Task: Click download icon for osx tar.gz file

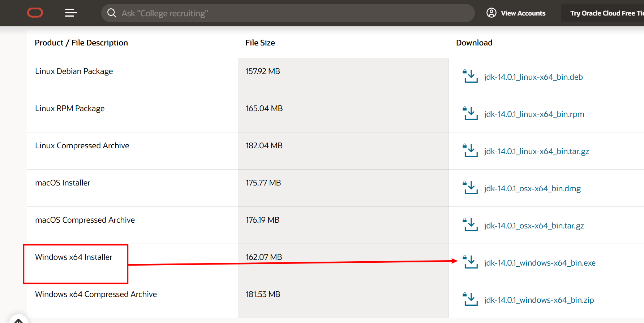Action: point(470,225)
